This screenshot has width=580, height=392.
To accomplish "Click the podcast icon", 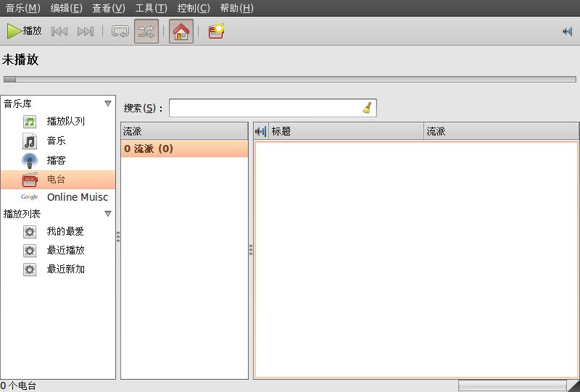I will [30, 161].
